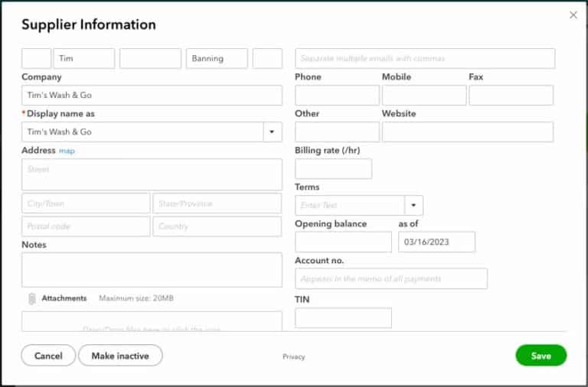Click the State/Province field
Viewport: 588px width, 387px height.
click(x=217, y=203)
